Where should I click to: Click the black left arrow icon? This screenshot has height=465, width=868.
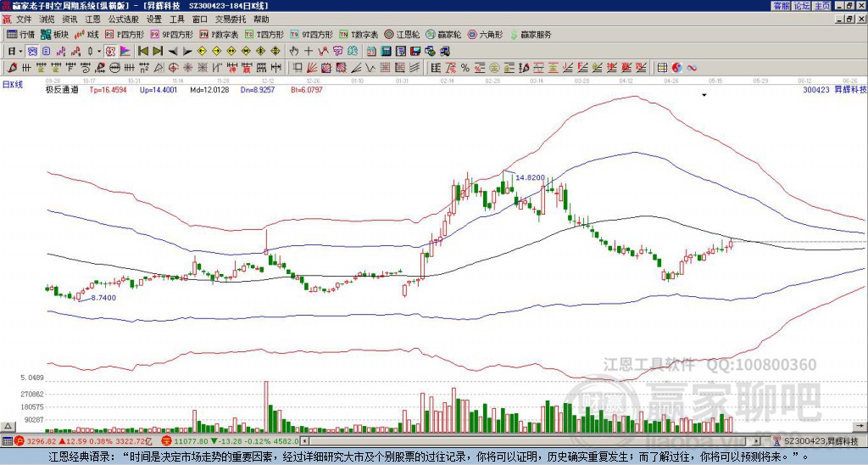173,52
